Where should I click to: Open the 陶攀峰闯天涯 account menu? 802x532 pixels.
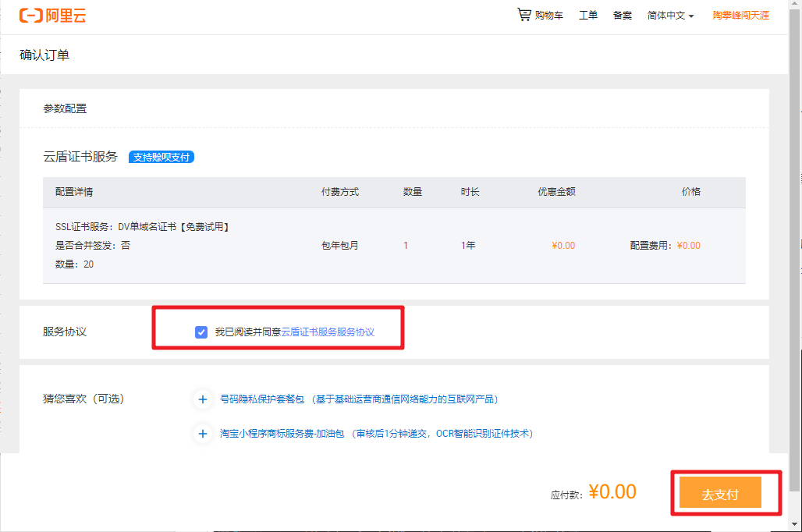click(x=741, y=16)
